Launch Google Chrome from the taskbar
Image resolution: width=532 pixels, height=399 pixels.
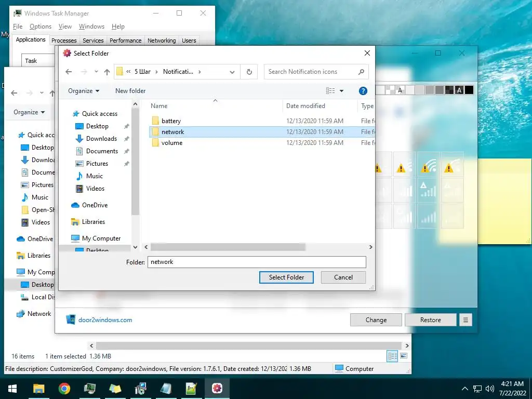64,388
